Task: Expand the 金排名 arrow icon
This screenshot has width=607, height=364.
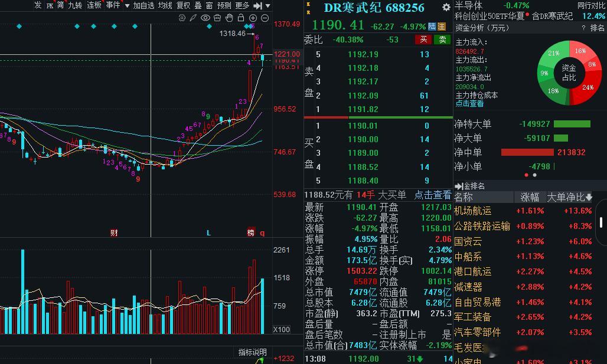Action: click(x=459, y=186)
